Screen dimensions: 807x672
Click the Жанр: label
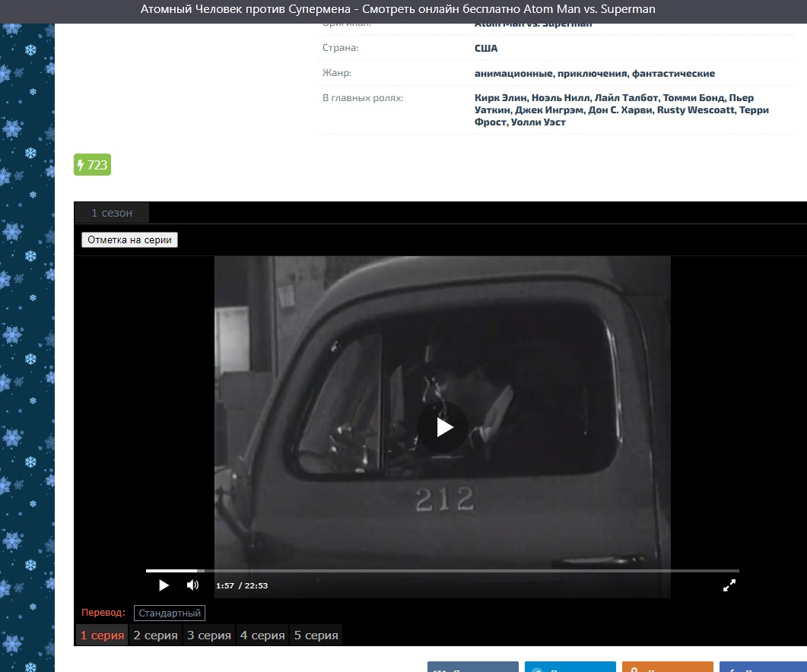[337, 72]
